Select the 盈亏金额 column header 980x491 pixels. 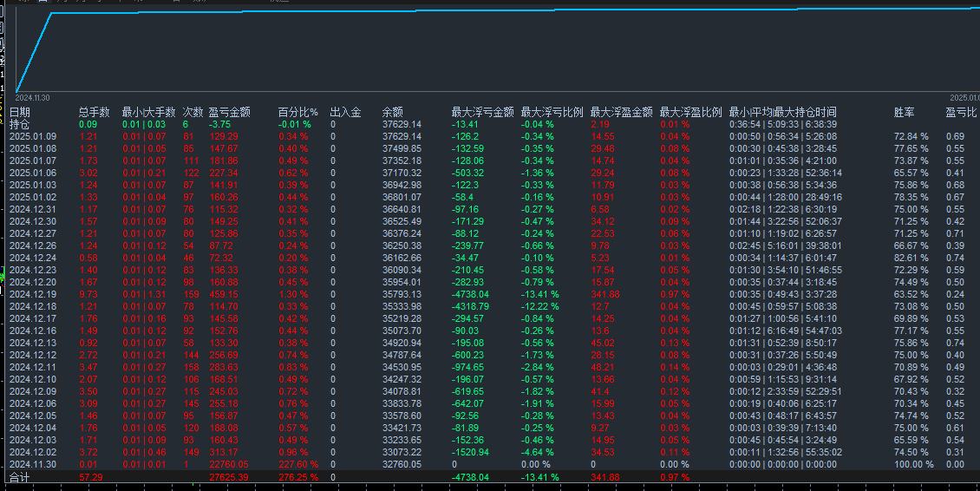point(229,112)
